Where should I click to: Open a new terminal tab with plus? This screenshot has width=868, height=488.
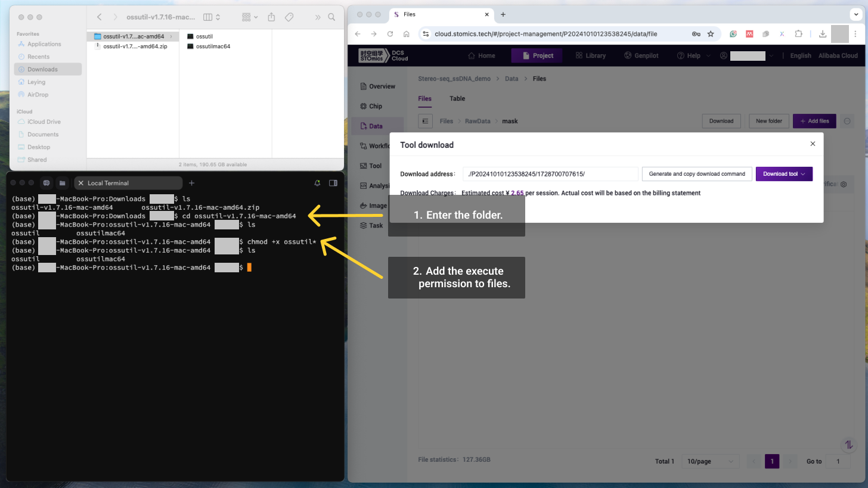tap(191, 183)
